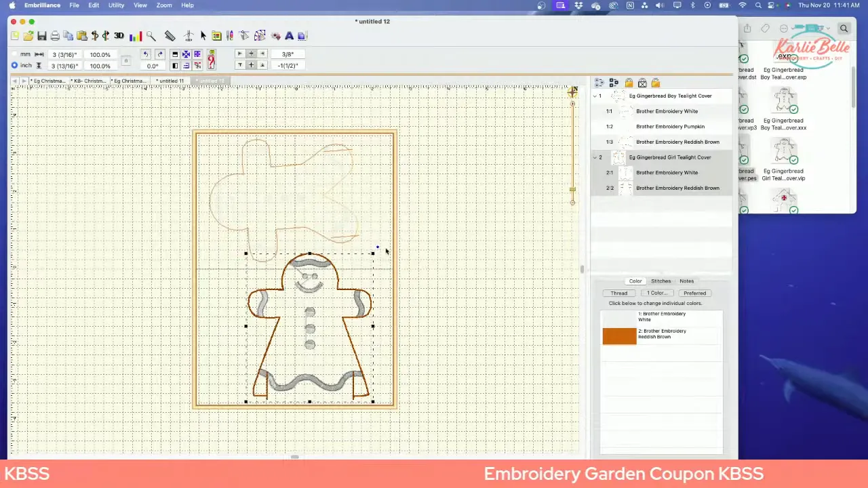Switch to the KB- Christm... document tab
The width and height of the screenshot is (868, 488).
[x=90, y=81]
